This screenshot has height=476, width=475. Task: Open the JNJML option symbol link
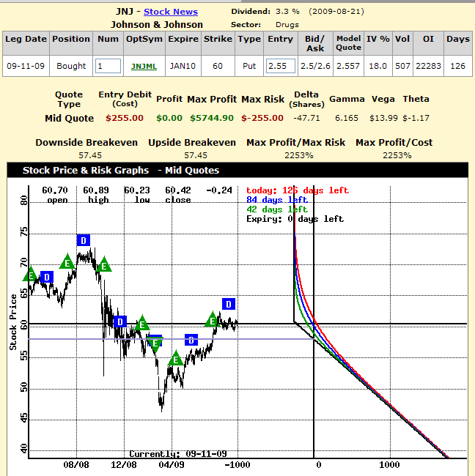click(144, 66)
